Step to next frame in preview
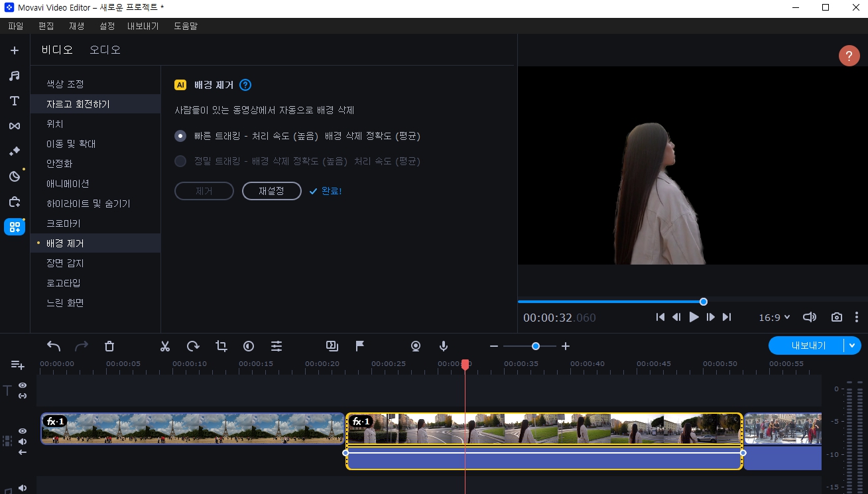Viewport: 868px width, 494px height. coord(710,318)
